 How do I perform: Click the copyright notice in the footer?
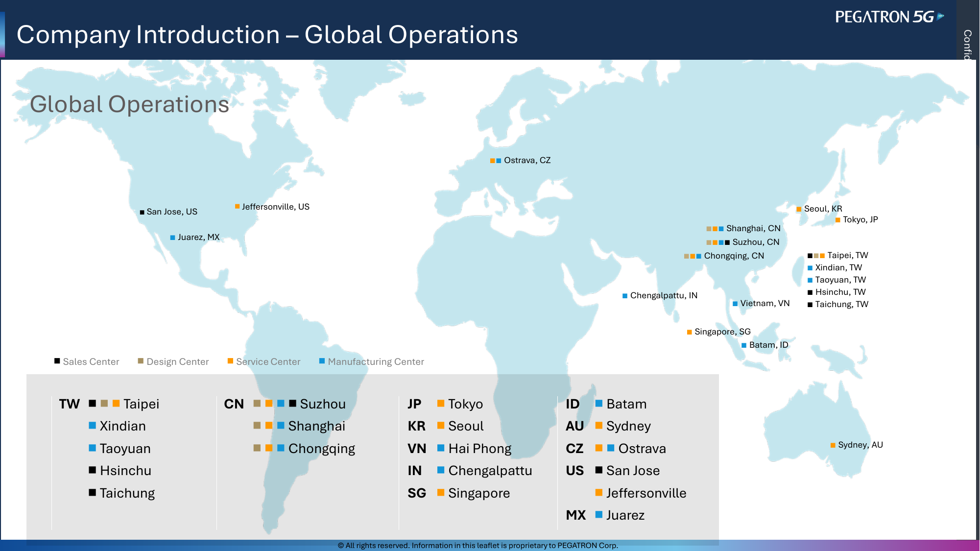tap(478, 546)
